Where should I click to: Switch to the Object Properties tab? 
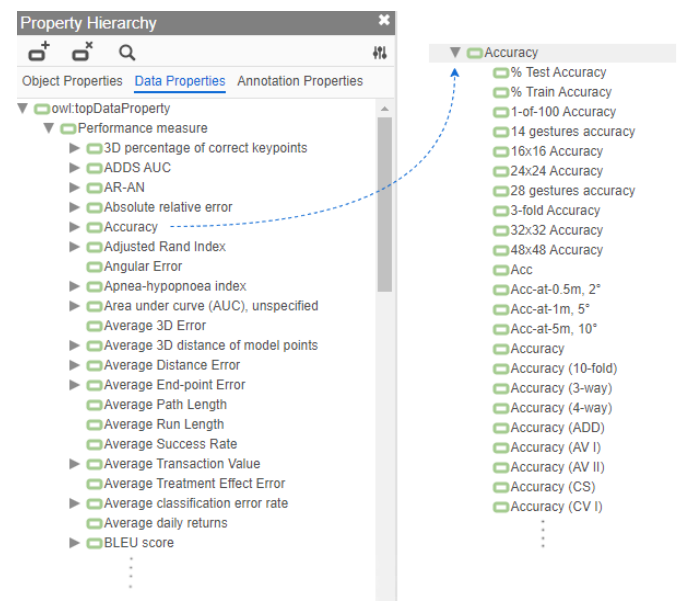tap(72, 81)
